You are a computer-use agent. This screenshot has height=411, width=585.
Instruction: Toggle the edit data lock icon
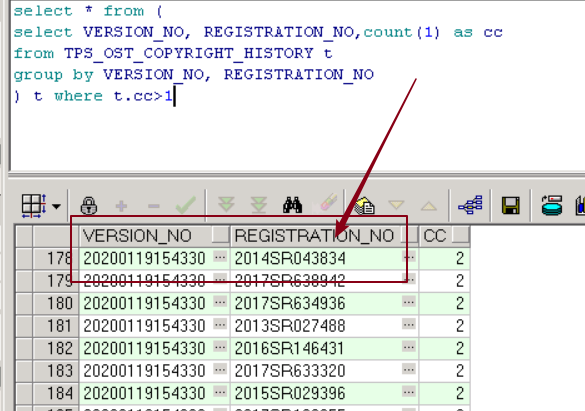89,206
